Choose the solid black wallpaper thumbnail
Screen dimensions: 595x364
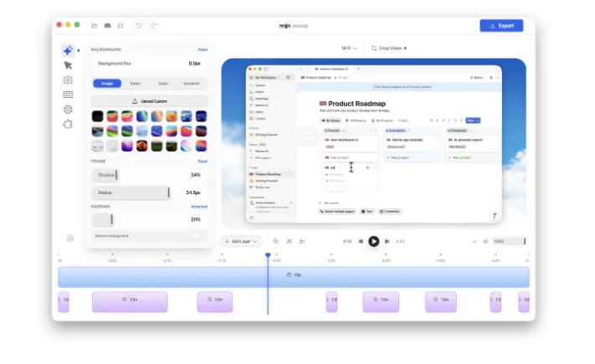pyautogui.click(x=98, y=116)
